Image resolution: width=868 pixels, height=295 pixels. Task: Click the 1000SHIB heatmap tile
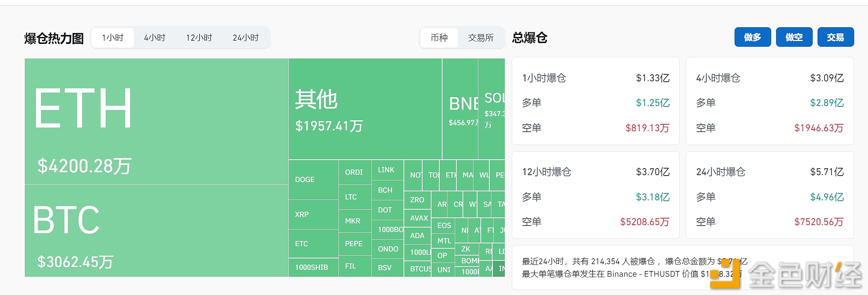(314, 267)
